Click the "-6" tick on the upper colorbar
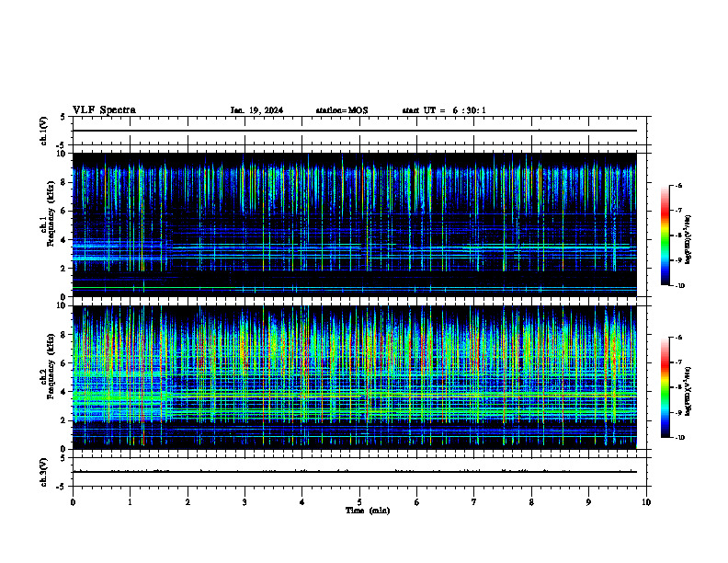The width and height of the screenshot is (728, 563). tap(678, 185)
